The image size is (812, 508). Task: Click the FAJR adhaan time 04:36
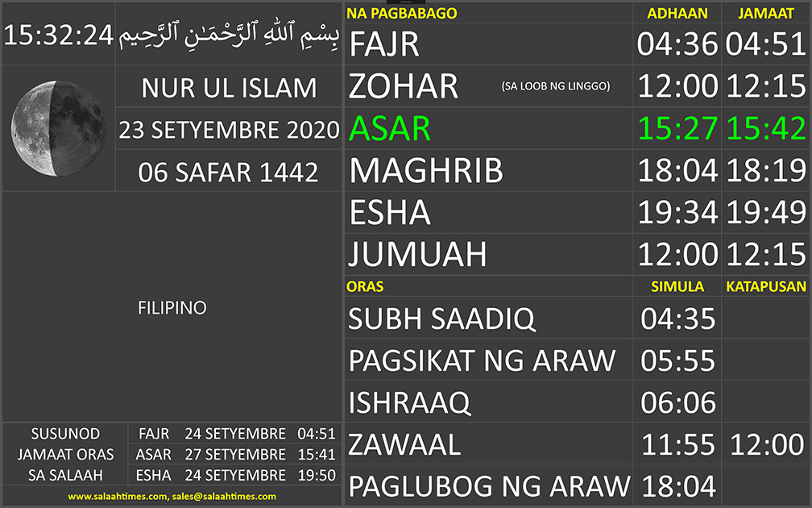[677, 44]
